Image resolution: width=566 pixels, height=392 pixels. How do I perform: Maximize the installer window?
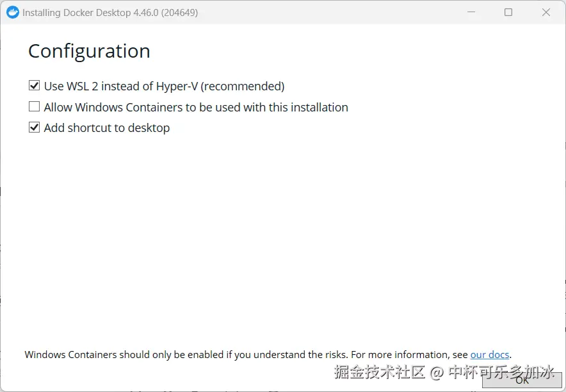pyautogui.click(x=508, y=12)
